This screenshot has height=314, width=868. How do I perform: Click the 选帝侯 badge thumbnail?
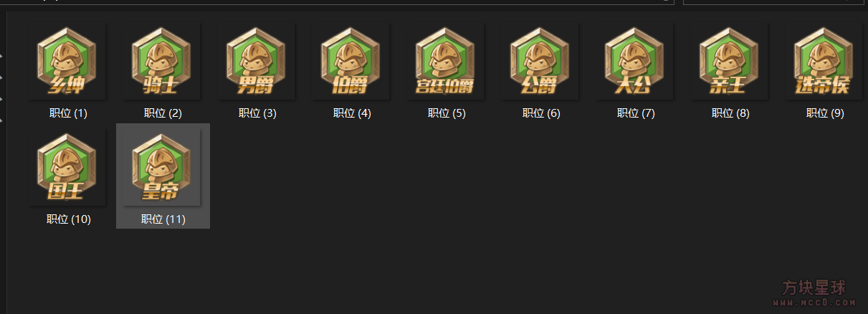pyautogui.click(x=824, y=62)
